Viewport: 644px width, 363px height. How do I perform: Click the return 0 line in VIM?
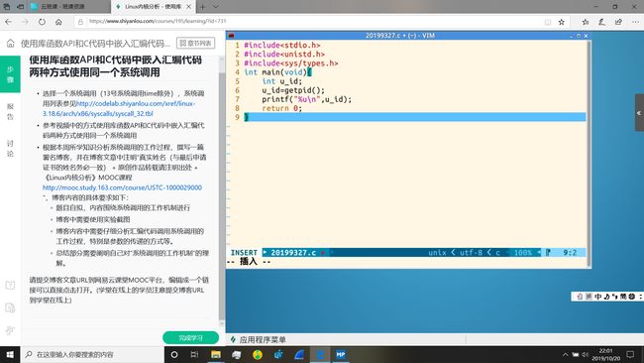(x=281, y=108)
